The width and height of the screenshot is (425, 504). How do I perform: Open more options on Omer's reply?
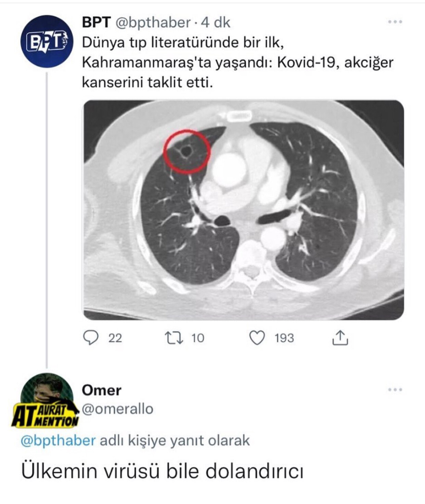[x=395, y=390]
